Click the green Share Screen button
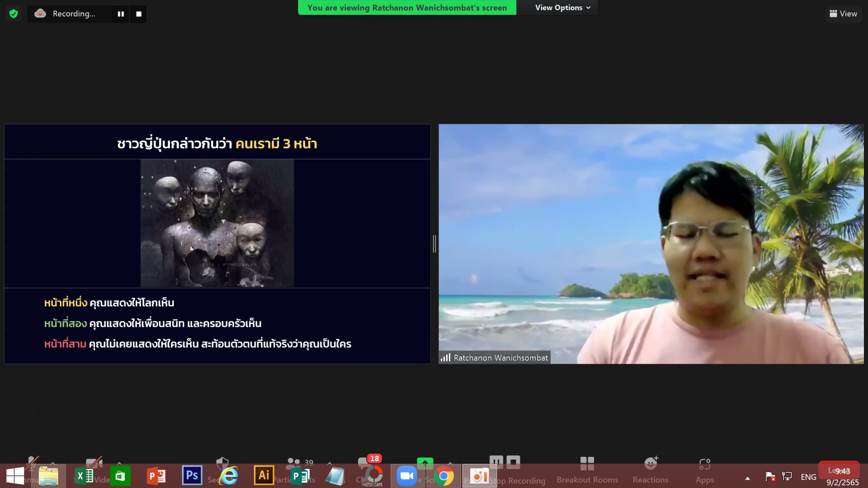This screenshot has height=488, width=868. 425,463
